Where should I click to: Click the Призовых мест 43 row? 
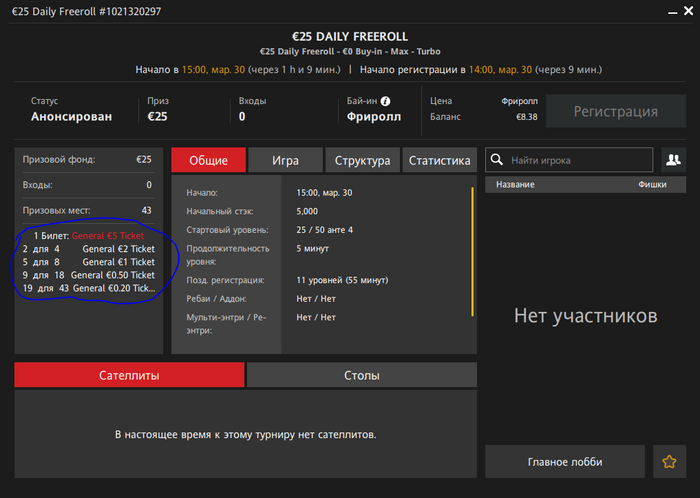pos(87,210)
